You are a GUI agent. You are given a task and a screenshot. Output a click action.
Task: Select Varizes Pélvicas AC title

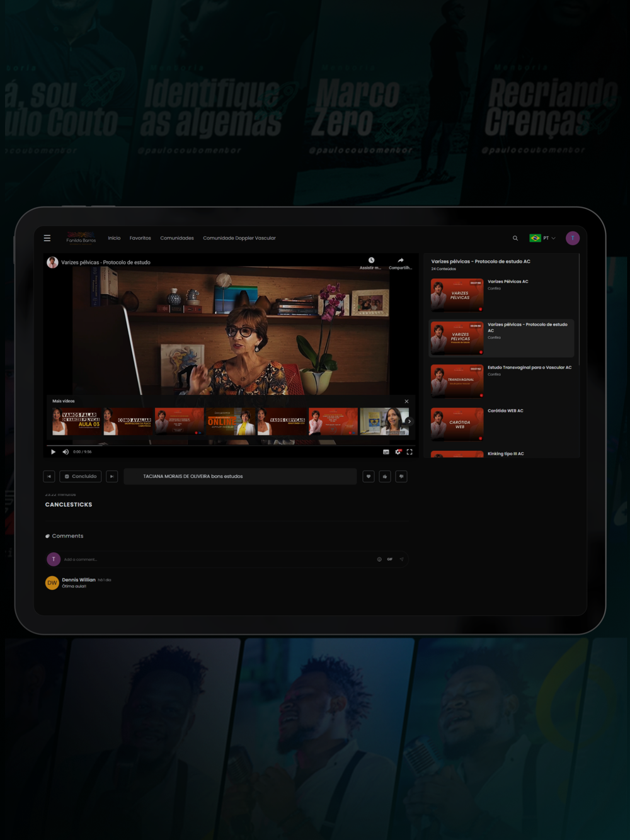508,281
